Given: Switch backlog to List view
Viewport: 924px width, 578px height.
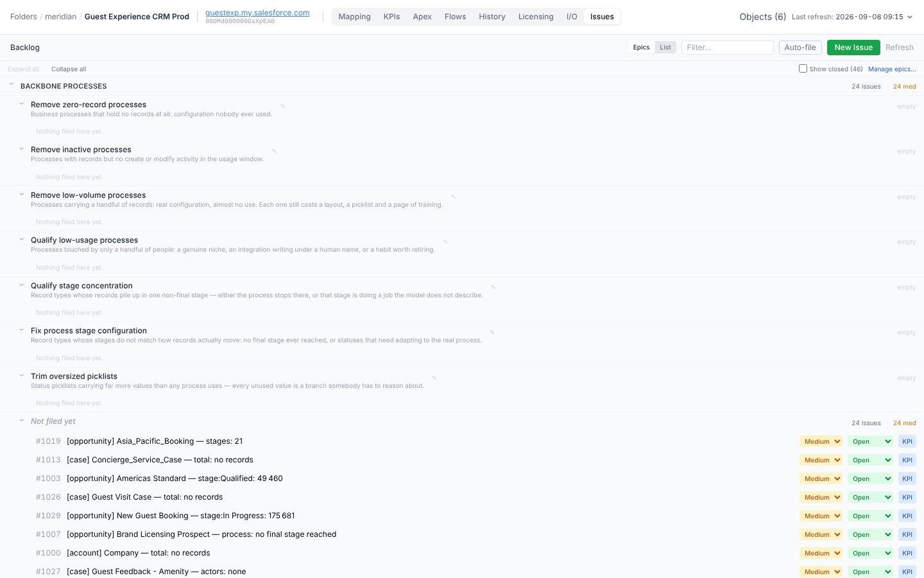Looking at the screenshot, I should 665,48.
